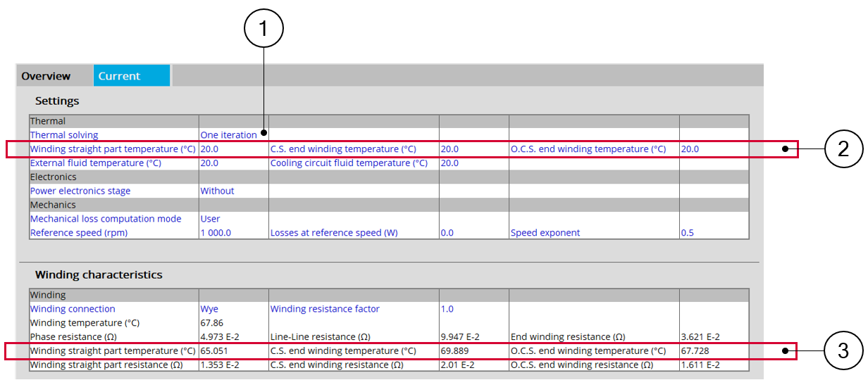Click Cooling circuit fluid temperature label
This screenshot has width=868, height=392.
click(x=349, y=163)
